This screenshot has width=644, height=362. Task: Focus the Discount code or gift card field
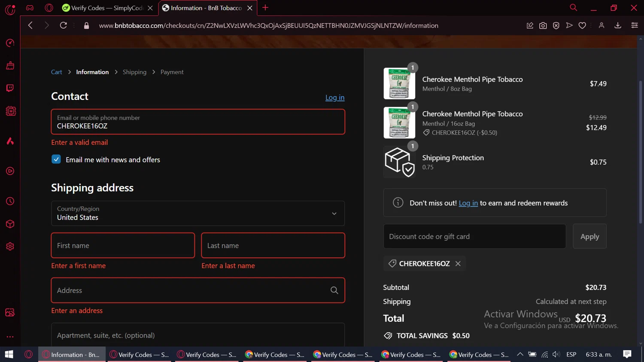click(x=474, y=236)
